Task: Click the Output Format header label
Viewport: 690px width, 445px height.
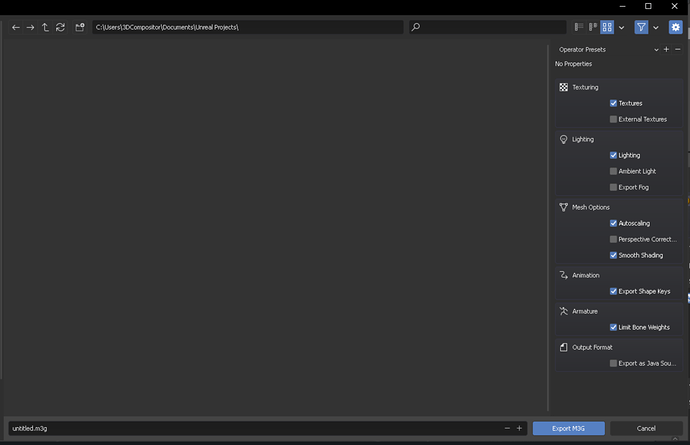Action: click(x=592, y=347)
